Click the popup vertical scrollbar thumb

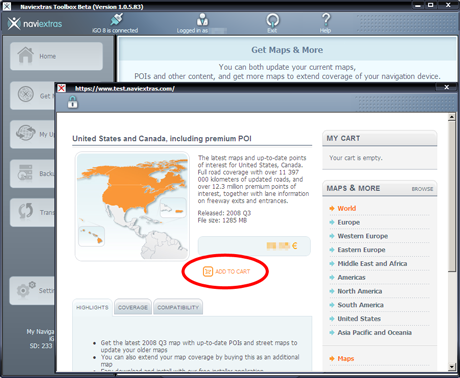tap(452, 196)
